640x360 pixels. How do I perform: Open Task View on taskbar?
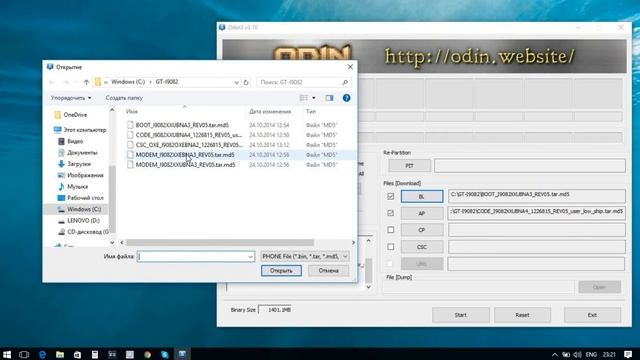click(24, 354)
